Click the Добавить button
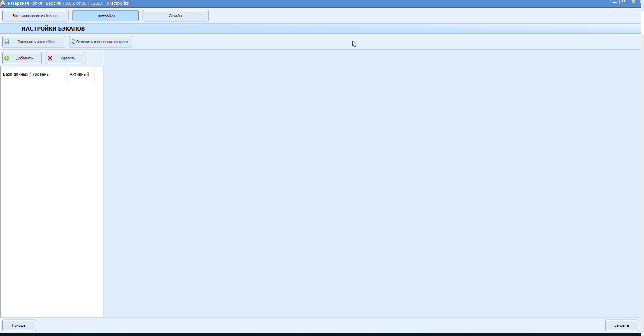This screenshot has height=336, width=644. pos(22,58)
